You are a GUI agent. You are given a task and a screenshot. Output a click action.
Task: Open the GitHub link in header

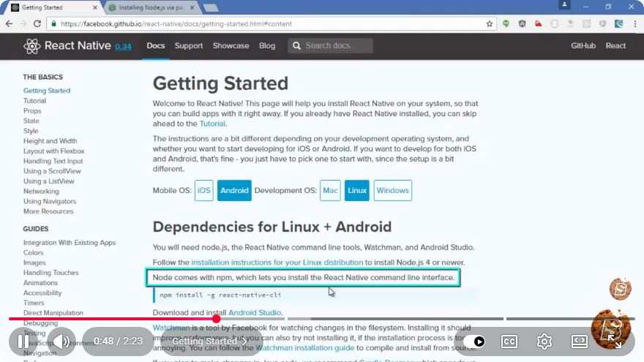583,45
